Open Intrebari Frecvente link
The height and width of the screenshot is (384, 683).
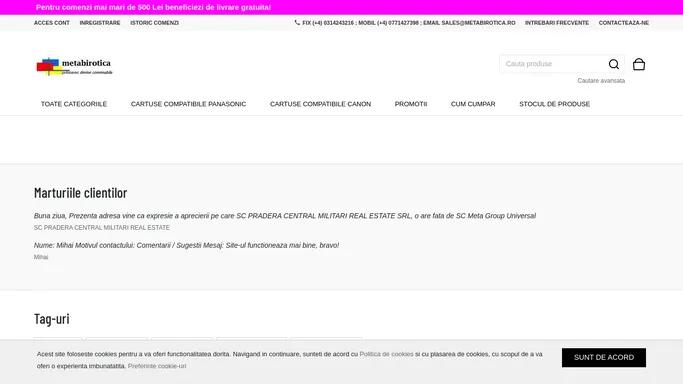click(557, 23)
